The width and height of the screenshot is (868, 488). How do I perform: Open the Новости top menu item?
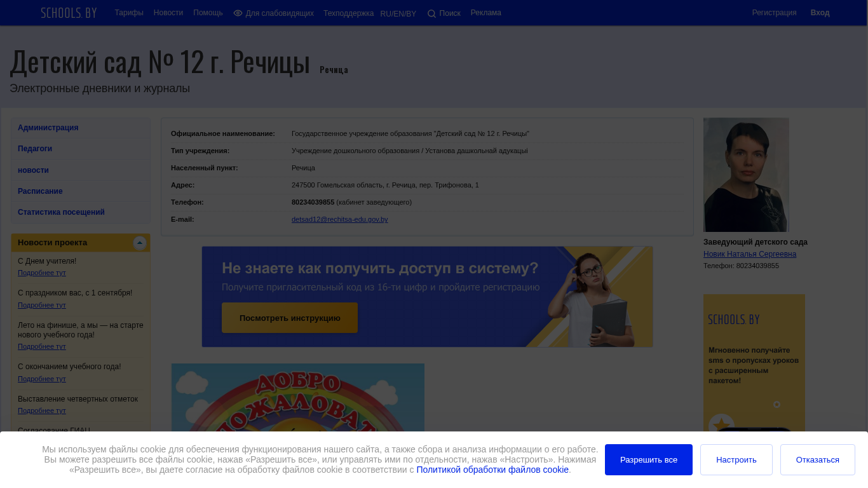pyautogui.click(x=168, y=13)
